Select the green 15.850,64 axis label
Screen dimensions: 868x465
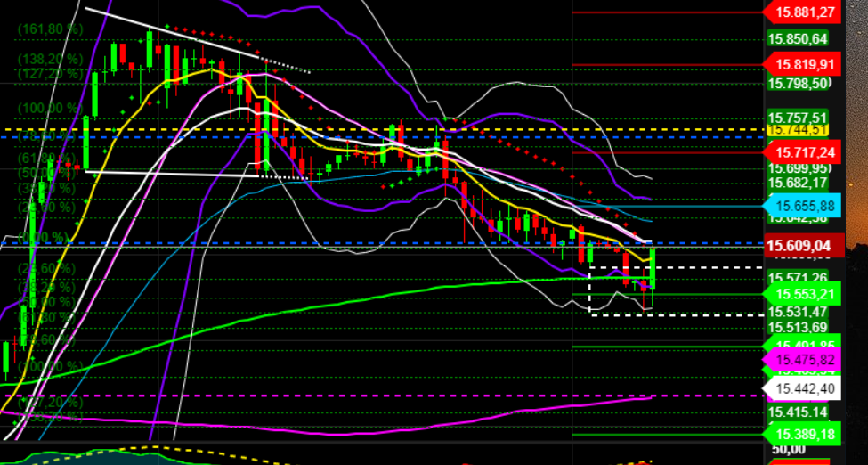pyautogui.click(x=799, y=38)
